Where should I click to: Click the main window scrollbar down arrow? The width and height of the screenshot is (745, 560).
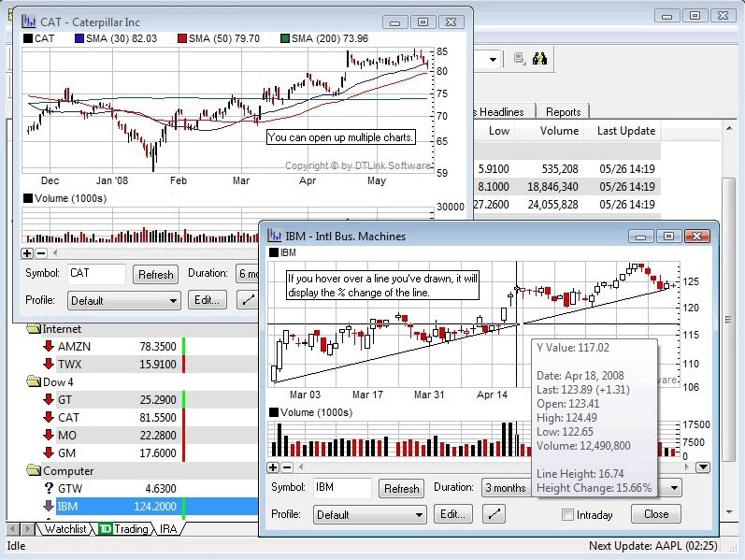(x=729, y=512)
